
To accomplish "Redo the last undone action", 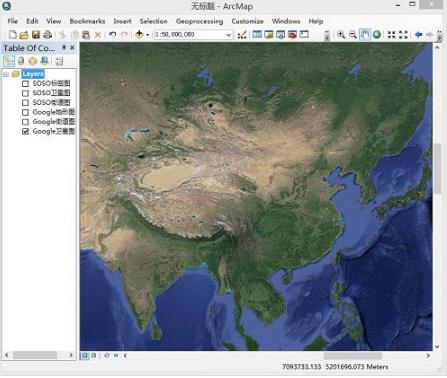I will coord(124,34).
